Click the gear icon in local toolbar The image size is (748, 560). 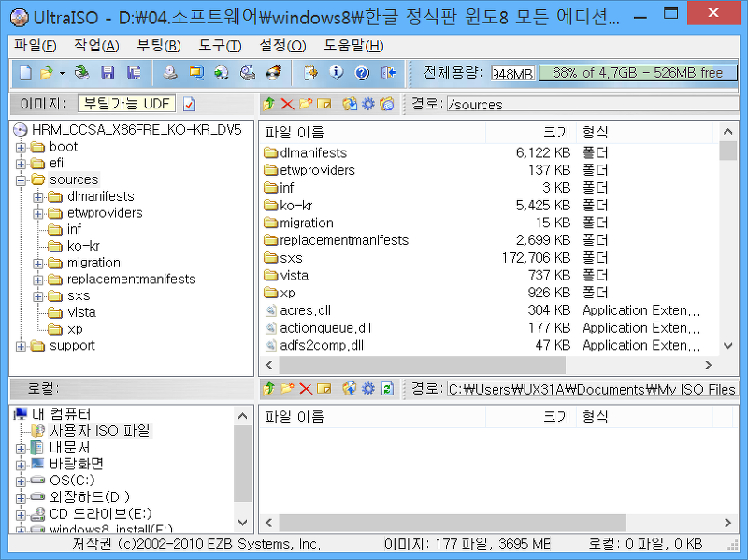click(x=368, y=389)
